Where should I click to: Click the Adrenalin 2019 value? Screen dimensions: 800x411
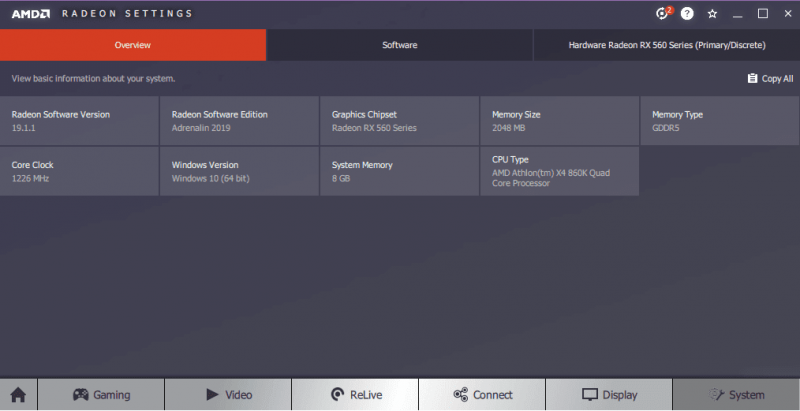coord(201,128)
